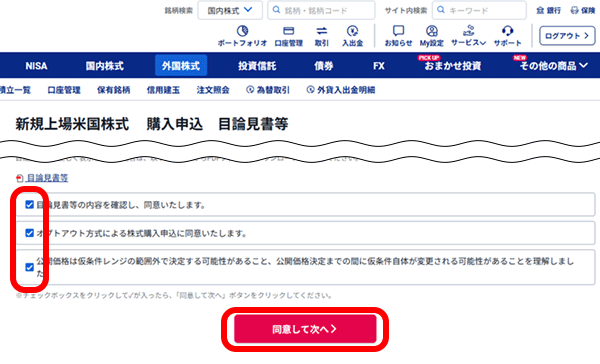The height and width of the screenshot is (364, 600).
Task: Expand the サービス menu
Action: pos(468,35)
